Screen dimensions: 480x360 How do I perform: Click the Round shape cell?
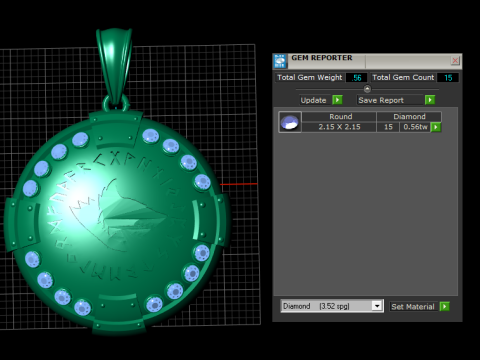[340, 117]
